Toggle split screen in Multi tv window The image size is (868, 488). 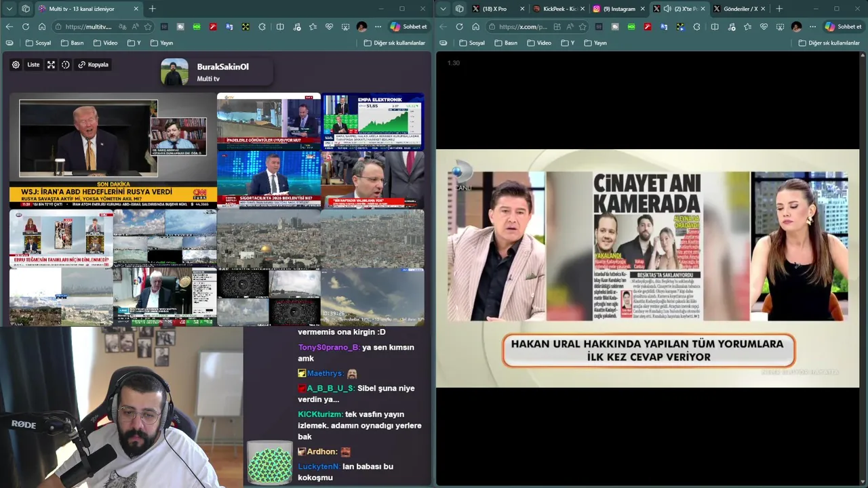click(x=280, y=26)
